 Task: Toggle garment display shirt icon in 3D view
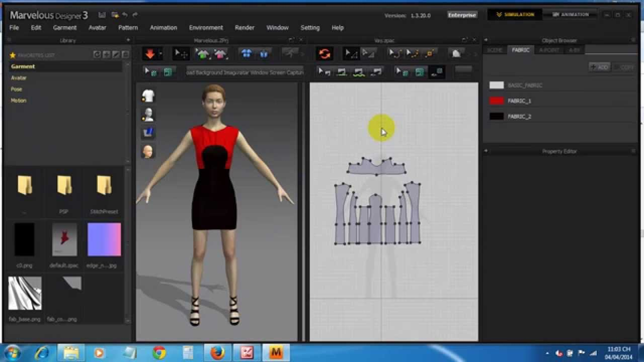[148, 96]
